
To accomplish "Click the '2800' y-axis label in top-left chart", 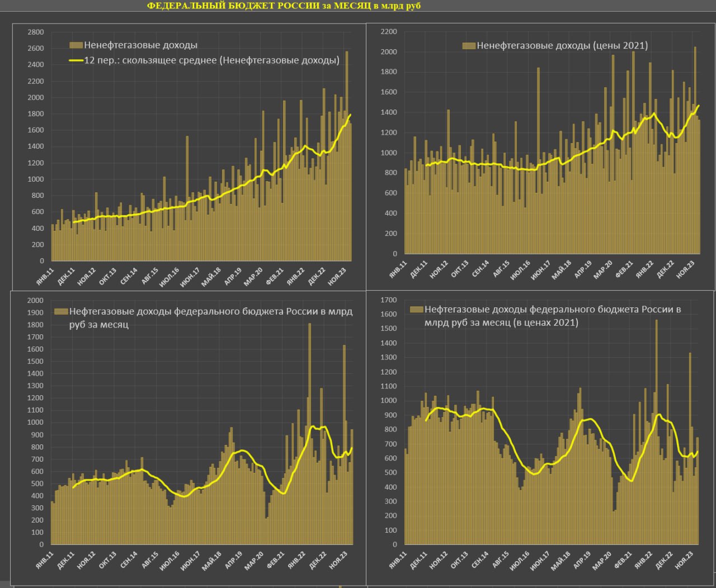I will [x=36, y=32].
